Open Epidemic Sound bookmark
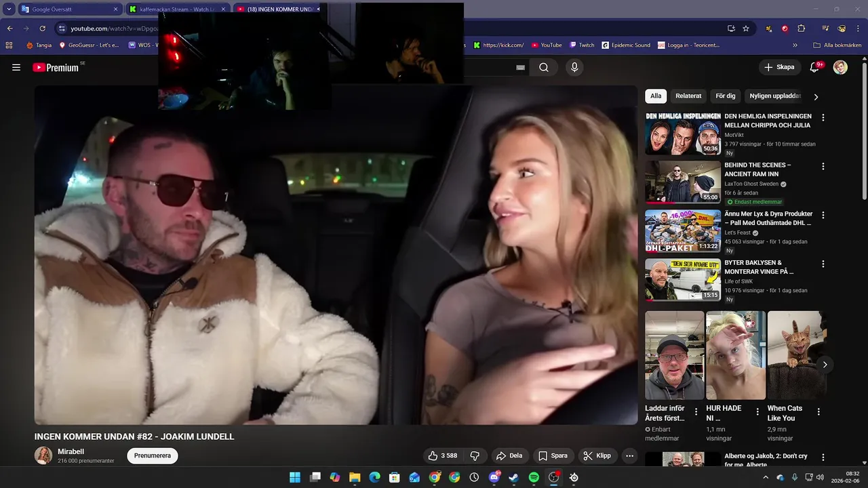The width and height of the screenshot is (868, 488). click(x=625, y=45)
